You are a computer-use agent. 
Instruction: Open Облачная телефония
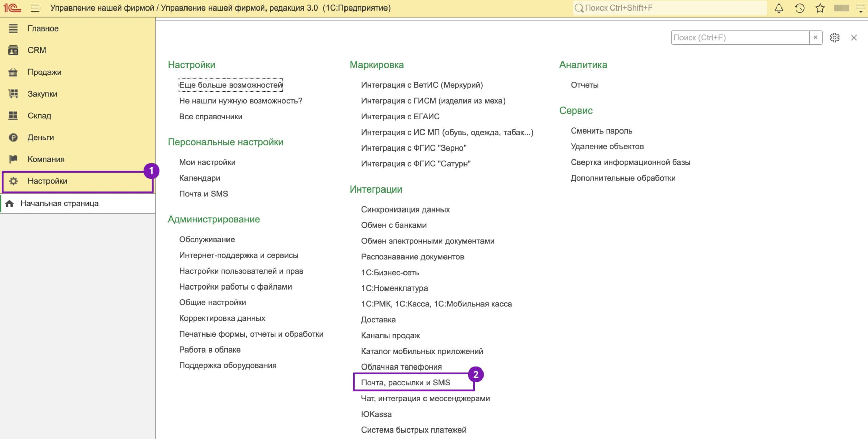(401, 367)
